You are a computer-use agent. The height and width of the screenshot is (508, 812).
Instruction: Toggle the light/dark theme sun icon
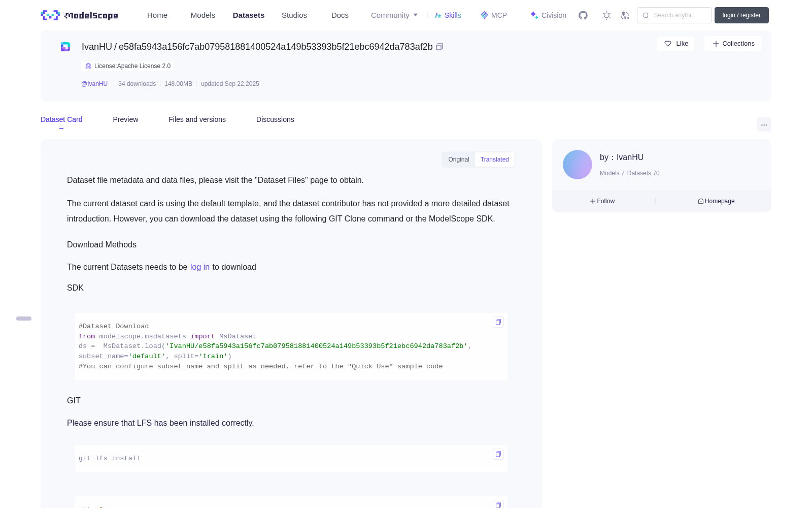tap(606, 15)
